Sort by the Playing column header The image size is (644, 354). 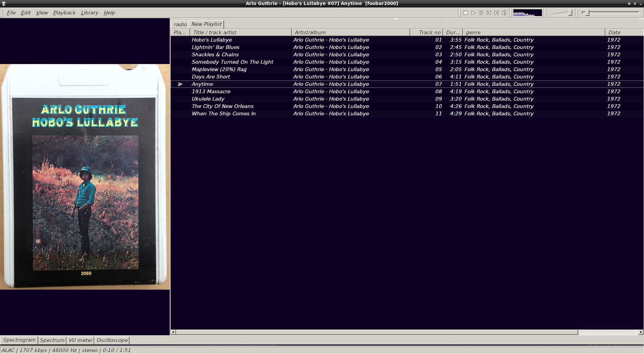coord(180,33)
